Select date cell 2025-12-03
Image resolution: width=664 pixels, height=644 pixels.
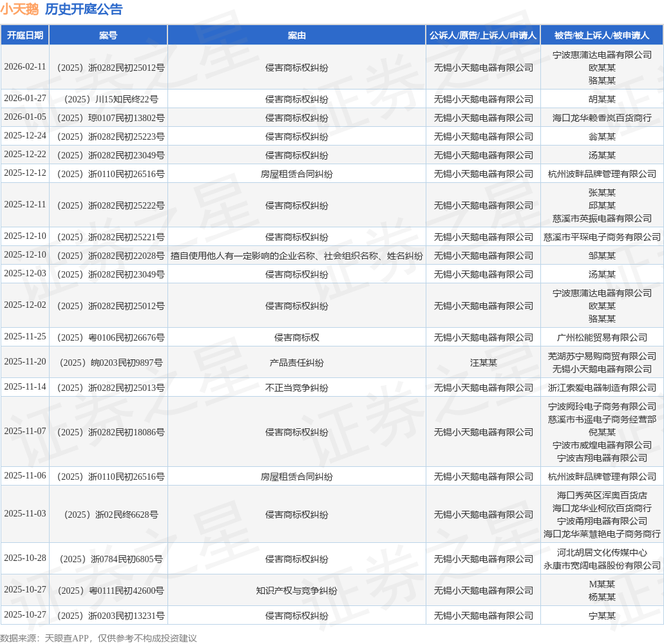coord(25,274)
